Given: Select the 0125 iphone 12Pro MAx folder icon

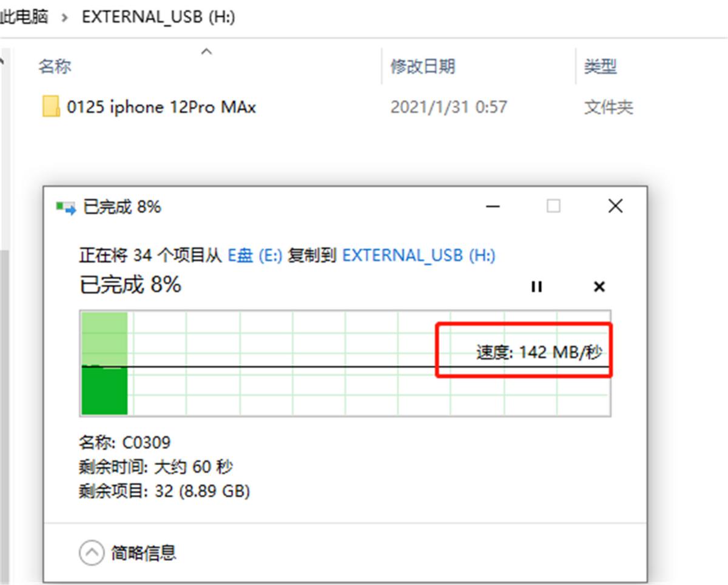Looking at the screenshot, I should click(51, 107).
